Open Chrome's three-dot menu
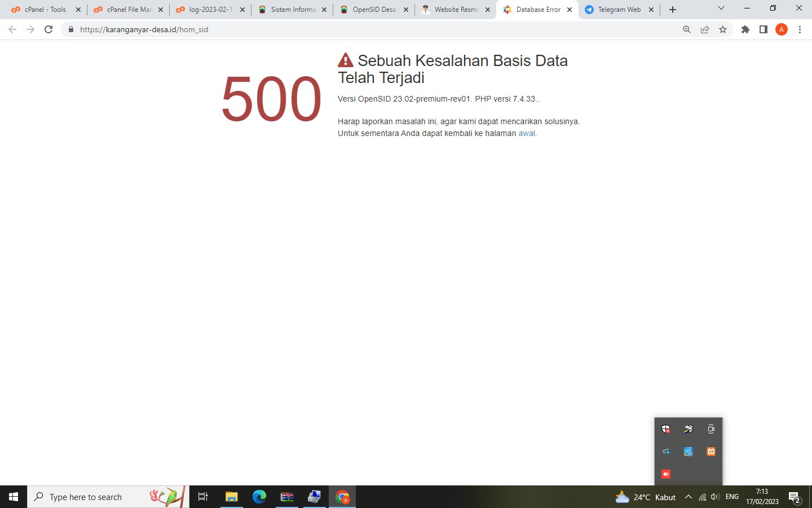 [x=800, y=29]
